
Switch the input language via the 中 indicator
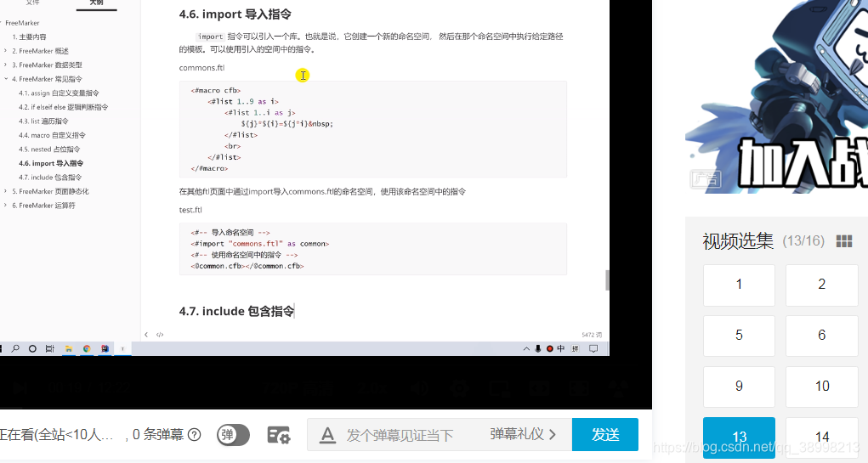click(561, 348)
